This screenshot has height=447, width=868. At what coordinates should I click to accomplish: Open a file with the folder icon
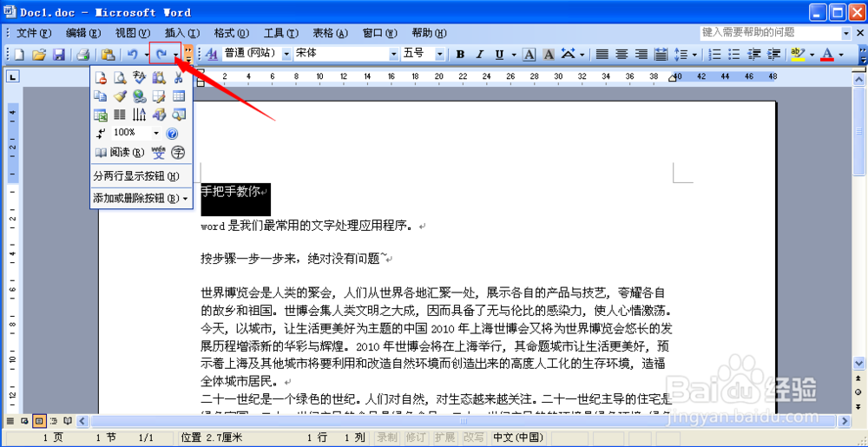pyautogui.click(x=39, y=54)
